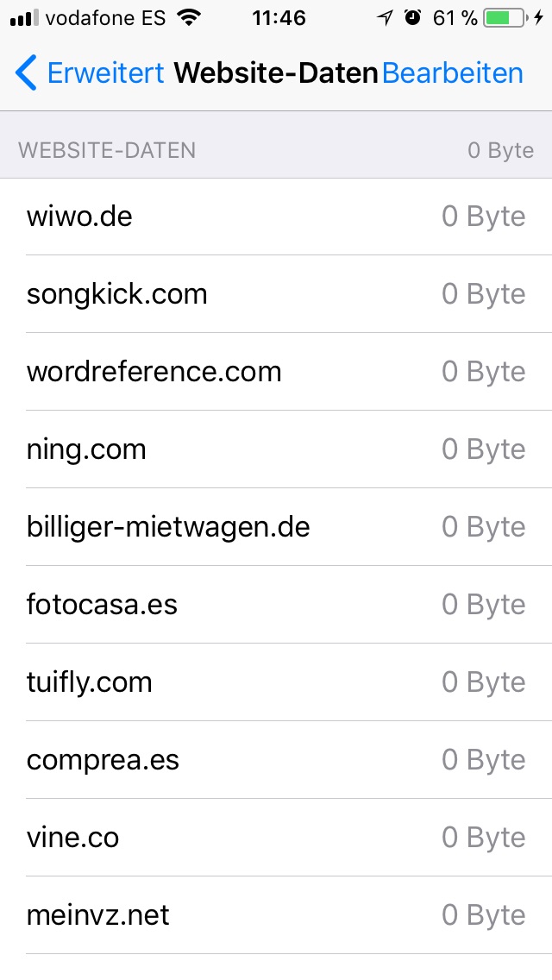Tap the back chevron arrow
This screenshot has width=552, height=980.
click(26, 73)
